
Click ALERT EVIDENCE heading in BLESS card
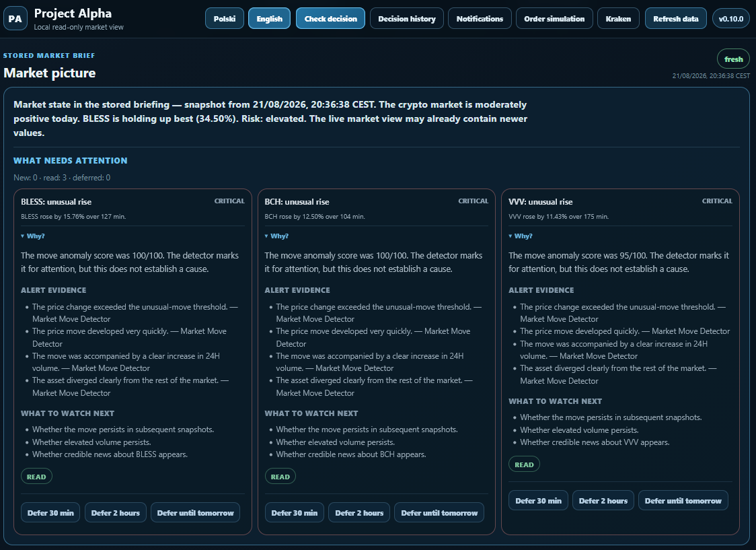coord(54,290)
